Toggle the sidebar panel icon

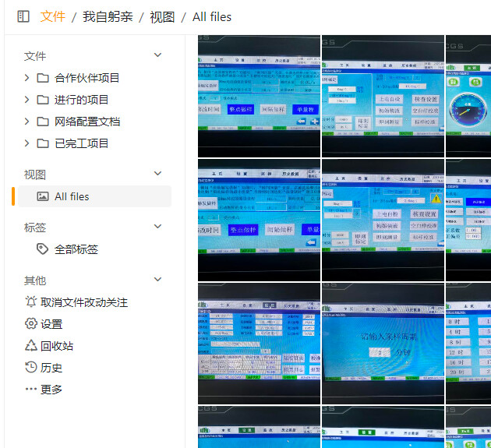(23, 16)
